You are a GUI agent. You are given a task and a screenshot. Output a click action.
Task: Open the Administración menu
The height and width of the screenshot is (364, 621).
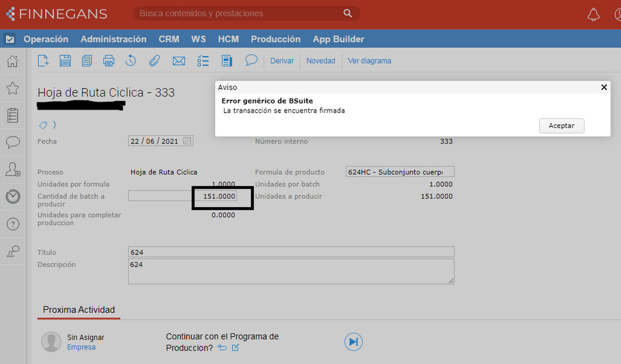coord(113,39)
